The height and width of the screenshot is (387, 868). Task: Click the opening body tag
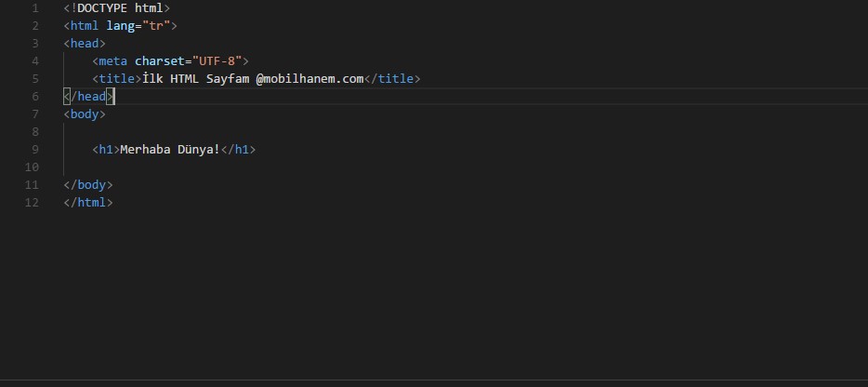coord(85,114)
